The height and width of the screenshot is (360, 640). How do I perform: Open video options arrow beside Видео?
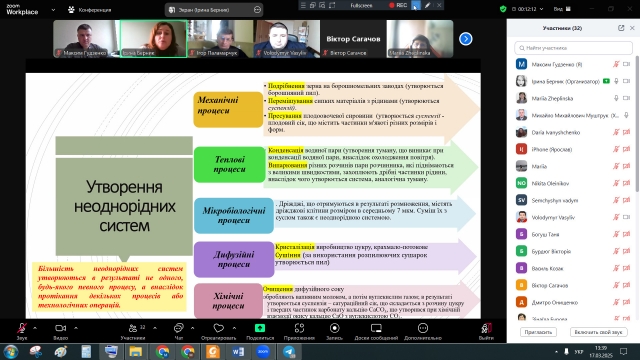click(x=76, y=328)
